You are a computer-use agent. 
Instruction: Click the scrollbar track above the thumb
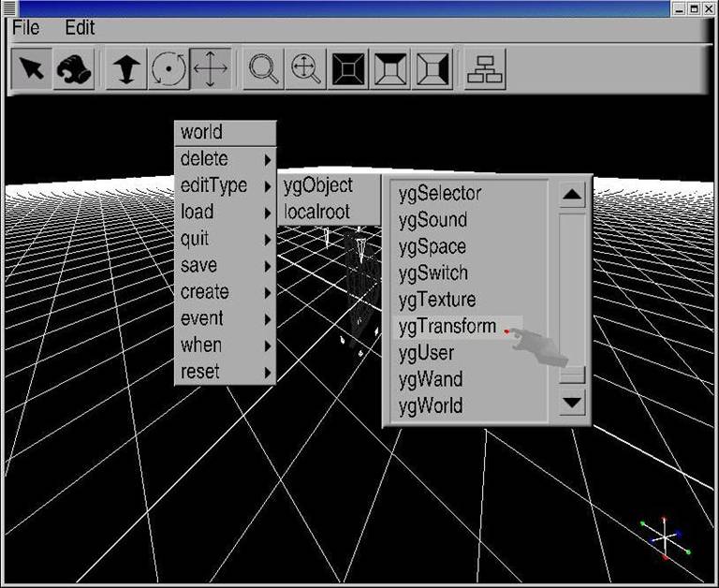coord(572,289)
